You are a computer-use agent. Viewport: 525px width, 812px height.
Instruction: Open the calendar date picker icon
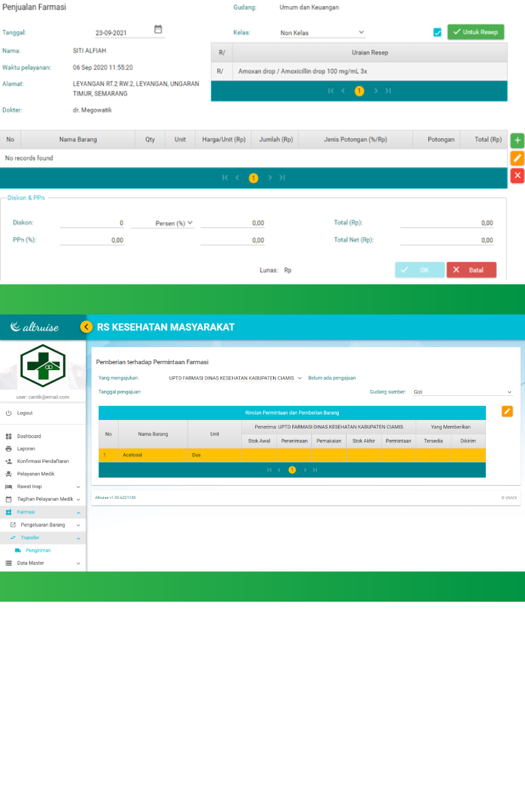158,30
